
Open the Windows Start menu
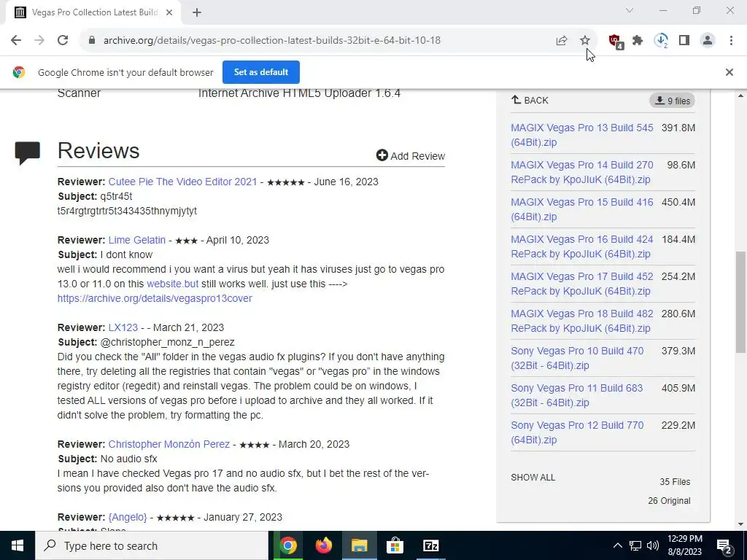18,545
